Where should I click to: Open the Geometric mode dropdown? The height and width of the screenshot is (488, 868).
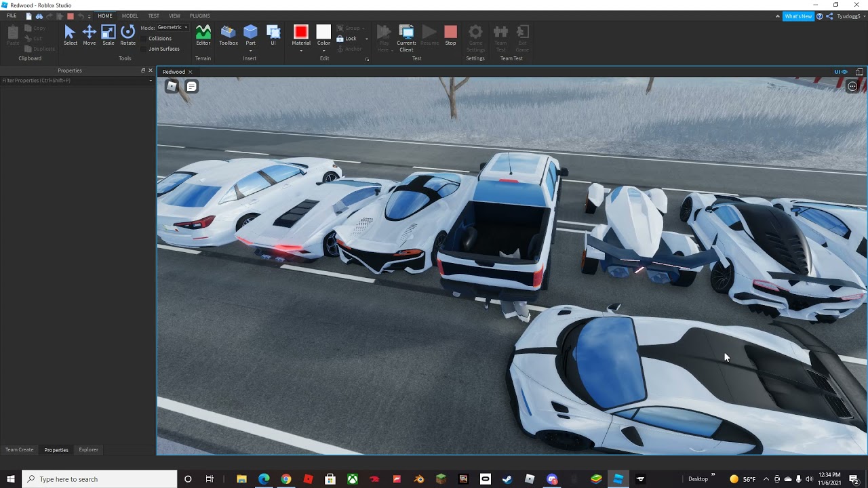pos(172,28)
